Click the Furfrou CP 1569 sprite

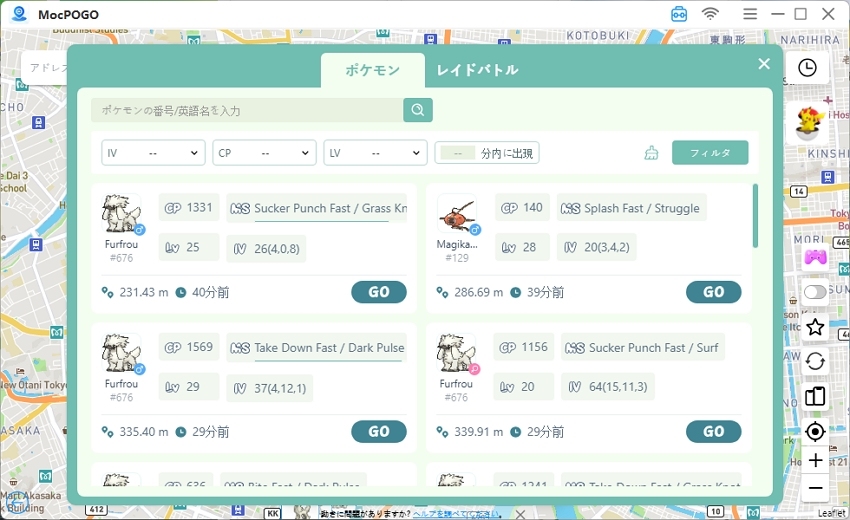[x=121, y=354]
